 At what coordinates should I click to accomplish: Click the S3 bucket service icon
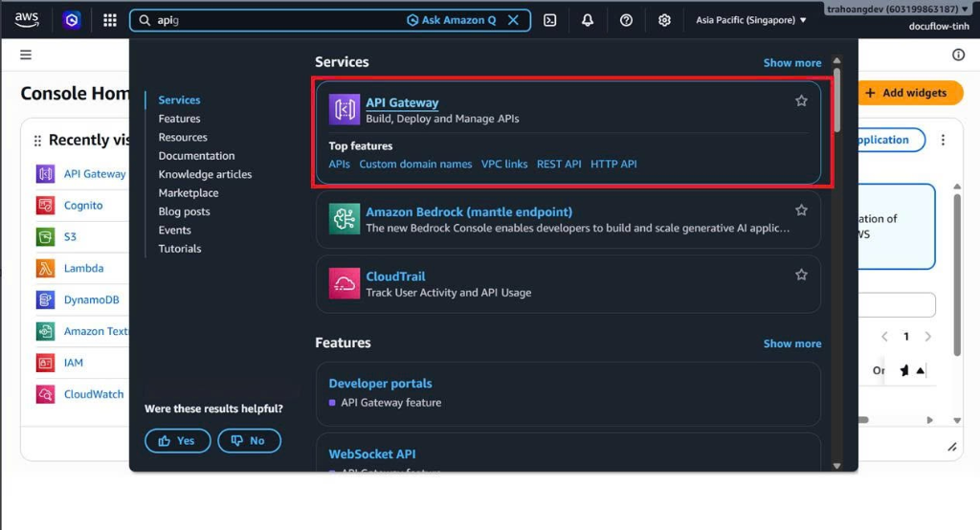point(45,237)
